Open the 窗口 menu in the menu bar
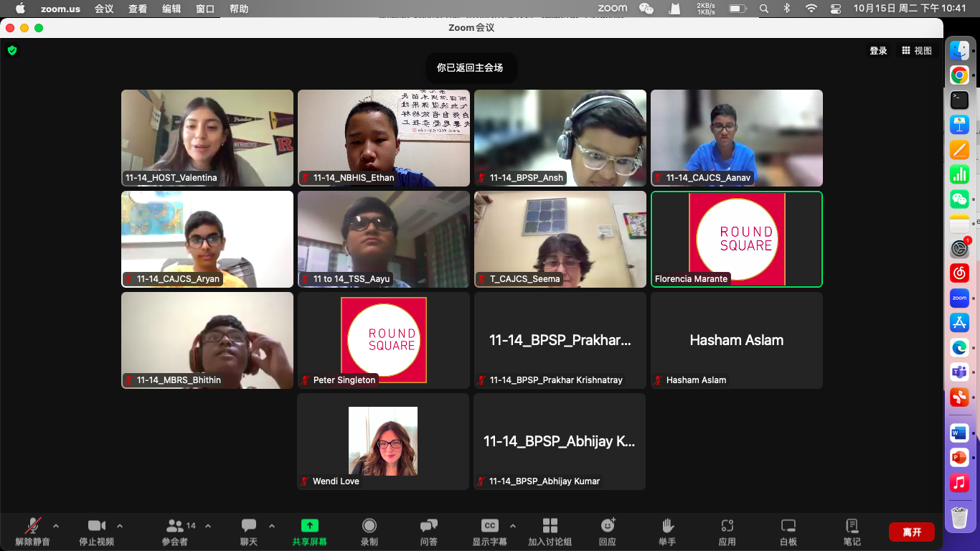The width and height of the screenshot is (980, 551). (x=205, y=9)
